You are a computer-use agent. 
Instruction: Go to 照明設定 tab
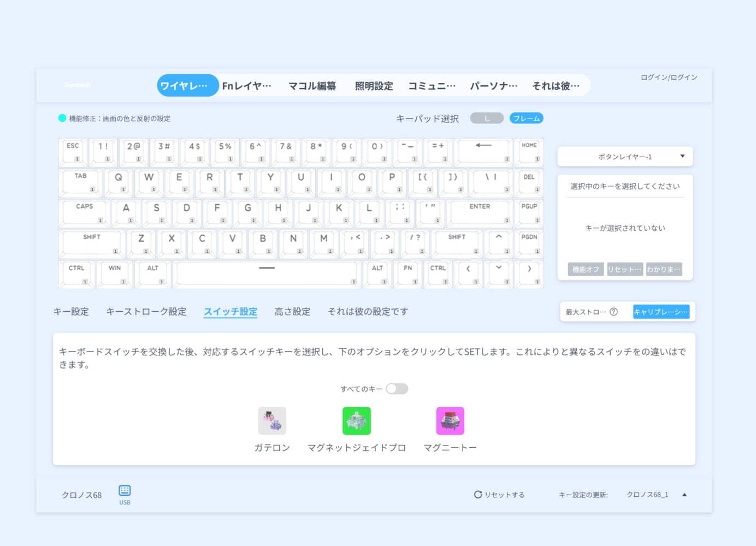pos(374,86)
